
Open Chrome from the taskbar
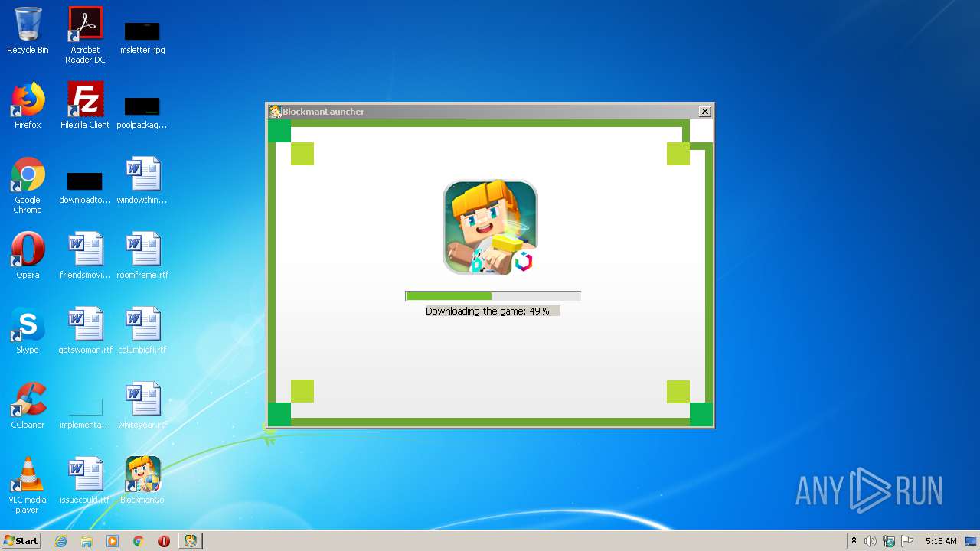139,541
